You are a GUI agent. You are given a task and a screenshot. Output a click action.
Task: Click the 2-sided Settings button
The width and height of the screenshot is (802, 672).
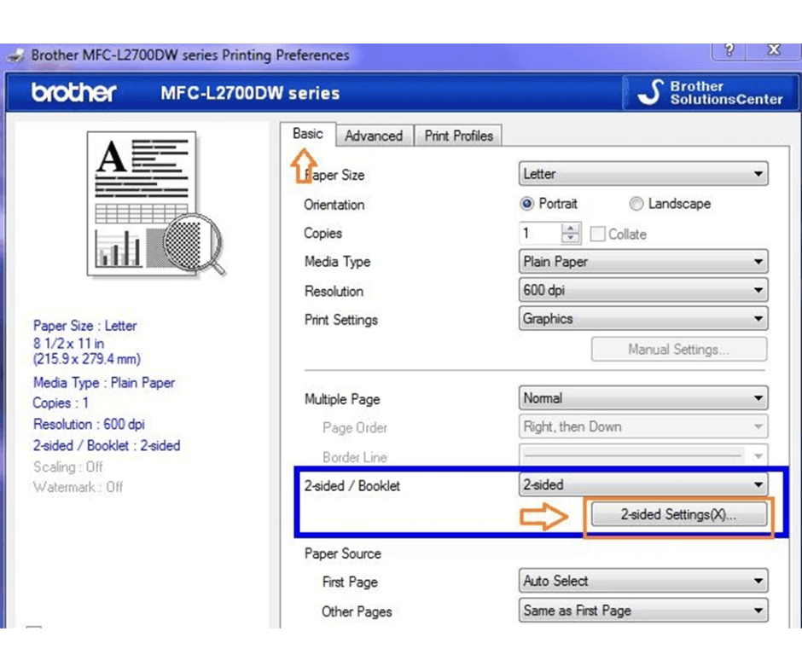point(678,514)
